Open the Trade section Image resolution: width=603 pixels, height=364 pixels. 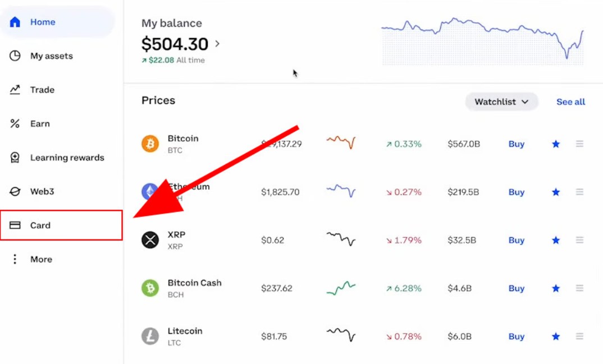(x=42, y=90)
